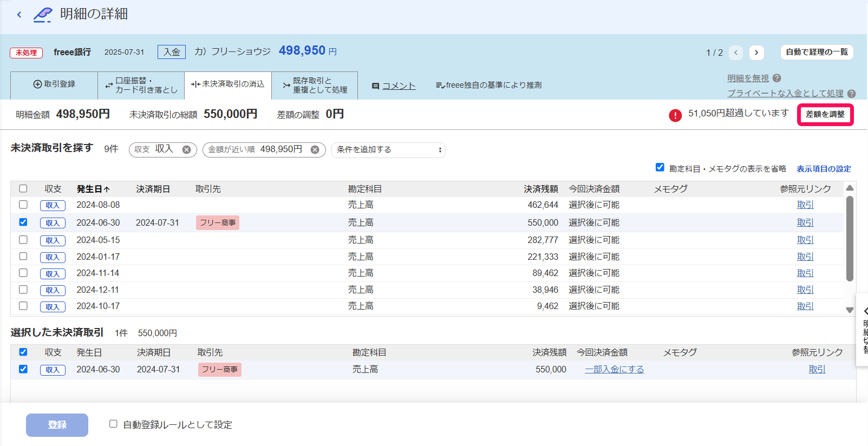Click the 入金 badge in header

(172, 52)
